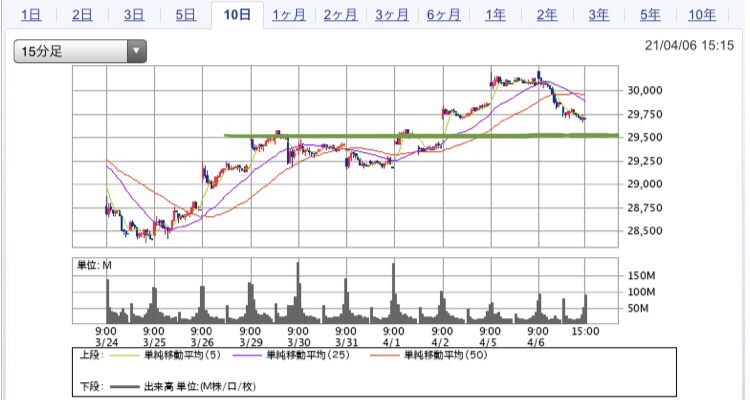Click the 出来高 volume legend entry
The height and width of the screenshot is (400, 750).
click(x=200, y=386)
